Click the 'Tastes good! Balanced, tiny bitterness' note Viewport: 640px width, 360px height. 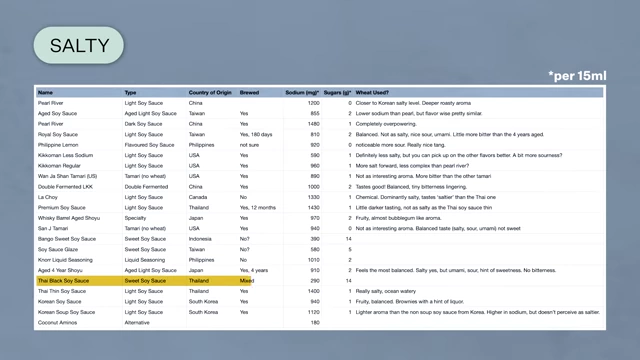coord(411,187)
